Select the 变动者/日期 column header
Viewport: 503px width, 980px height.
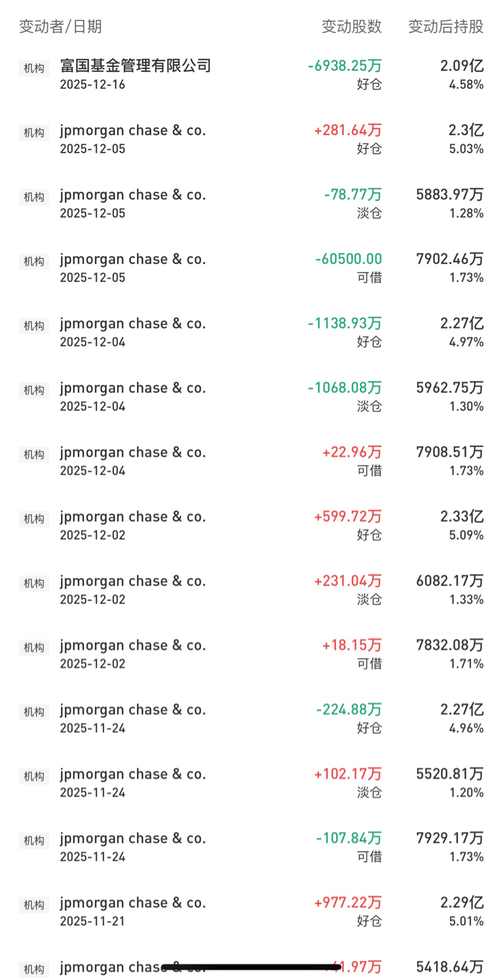pyautogui.click(x=60, y=27)
